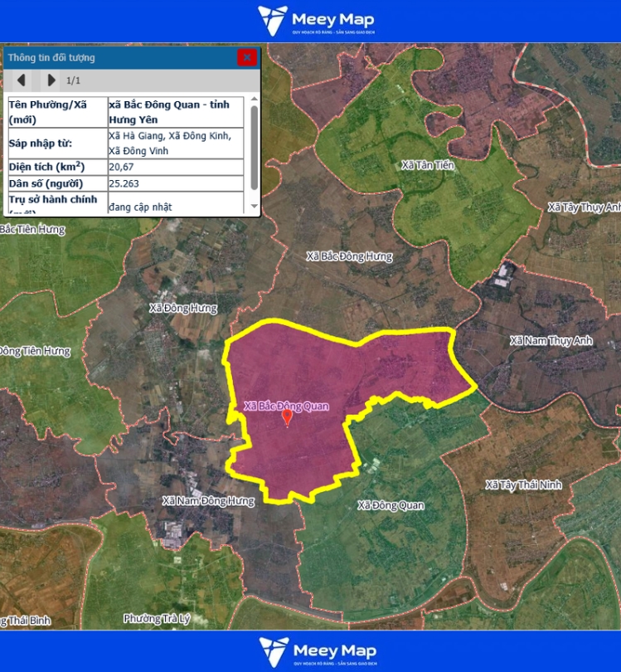621x672 pixels.
Task: Click the Xã Tân Tiến map label
Action: click(428, 166)
